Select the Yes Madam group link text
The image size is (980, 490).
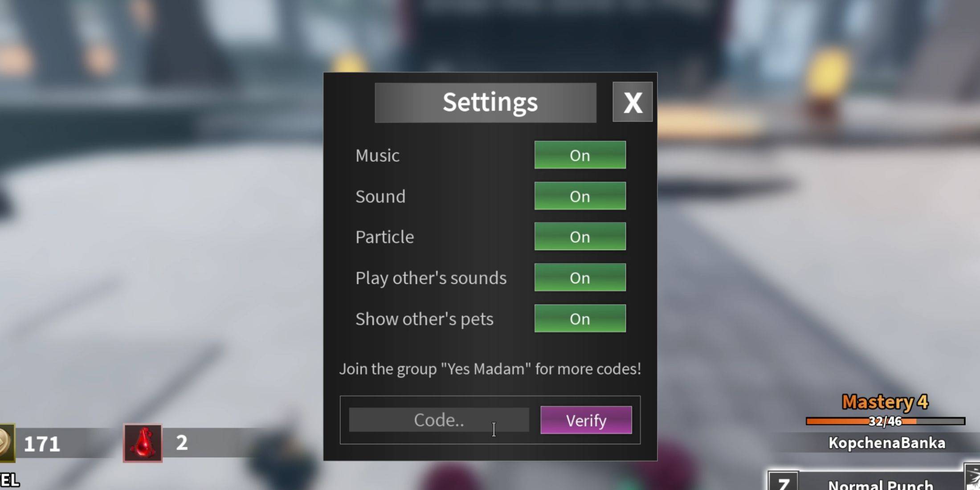490,369
